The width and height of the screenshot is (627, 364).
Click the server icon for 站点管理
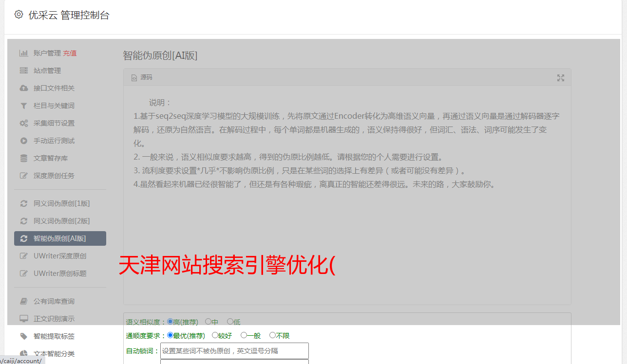click(x=23, y=71)
